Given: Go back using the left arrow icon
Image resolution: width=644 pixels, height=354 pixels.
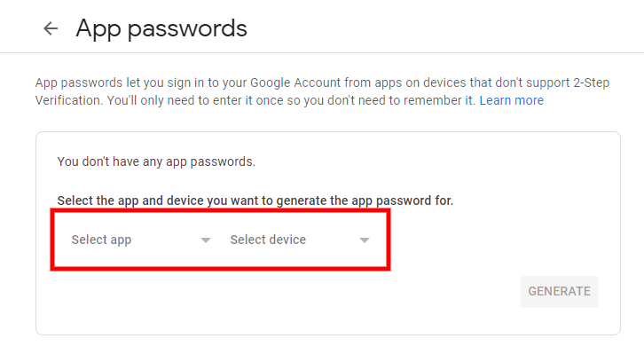Looking at the screenshot, I should click(x=51, y=28).
